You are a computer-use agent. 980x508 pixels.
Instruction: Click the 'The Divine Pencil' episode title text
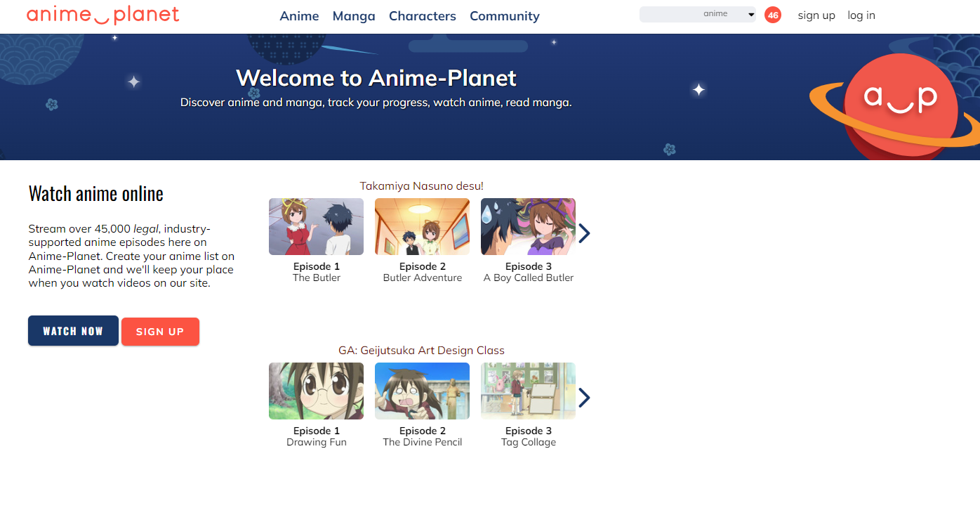tap(423, 442)
